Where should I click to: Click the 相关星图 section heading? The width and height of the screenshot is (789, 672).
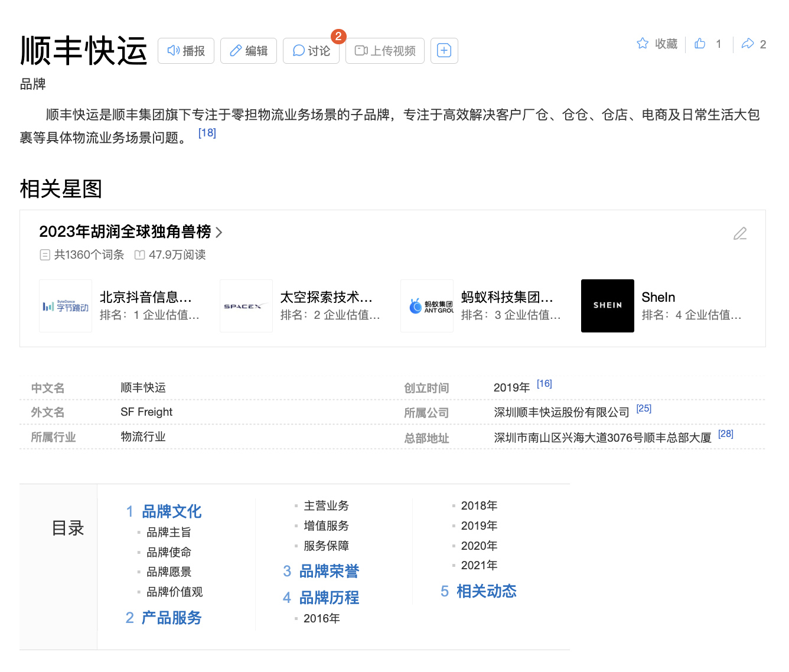click(x=61, y=189)
